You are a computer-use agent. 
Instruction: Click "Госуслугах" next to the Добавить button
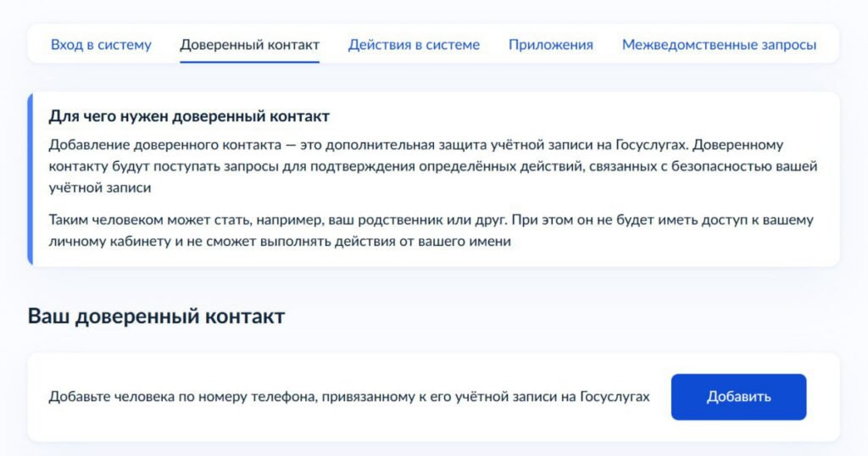click(615, 397)
